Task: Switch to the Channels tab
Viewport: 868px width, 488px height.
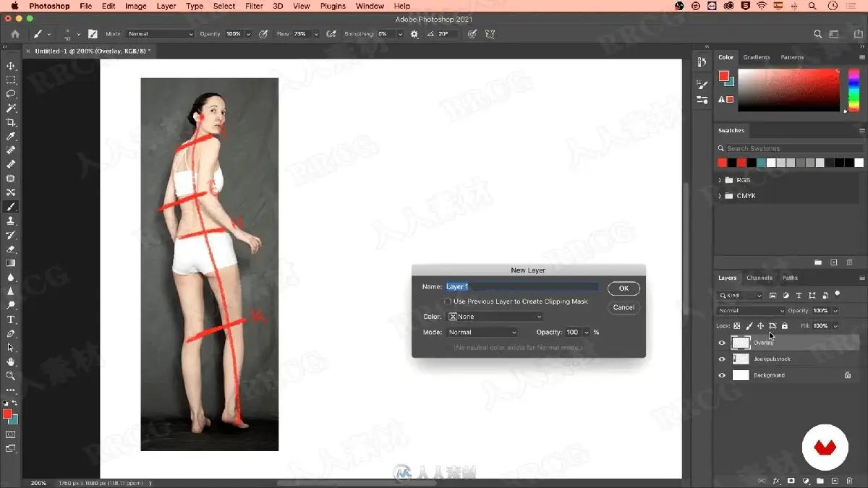Action: pos(759,278)
